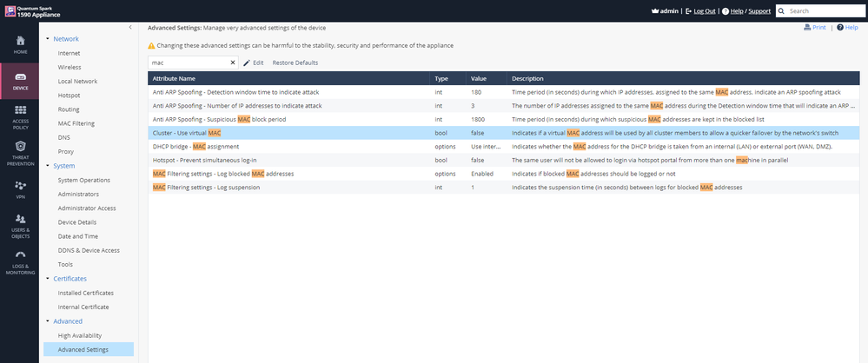Screen dimensions: 868x363
Task: Select Cluster - Use virtual MAC row
Action: click(x=504, y=133)
